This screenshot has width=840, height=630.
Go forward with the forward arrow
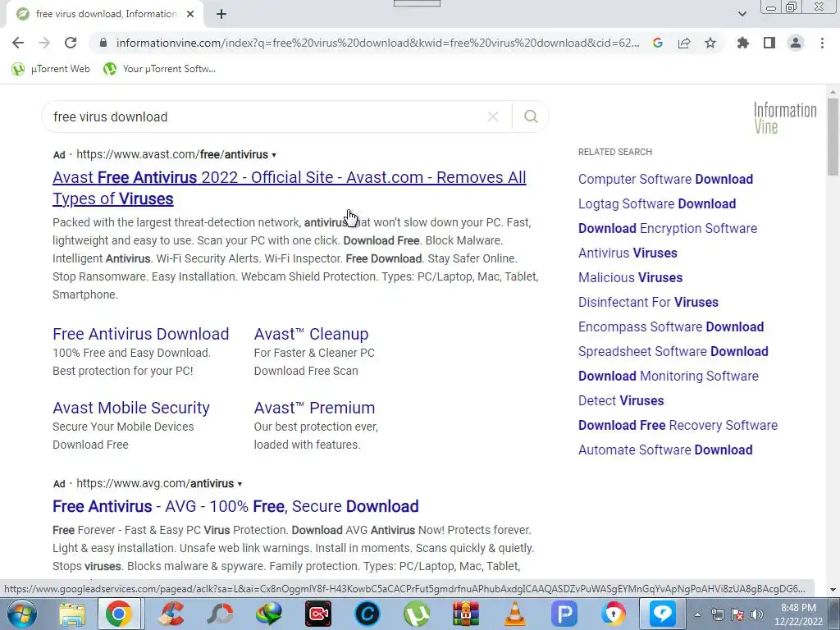(44, 43)
